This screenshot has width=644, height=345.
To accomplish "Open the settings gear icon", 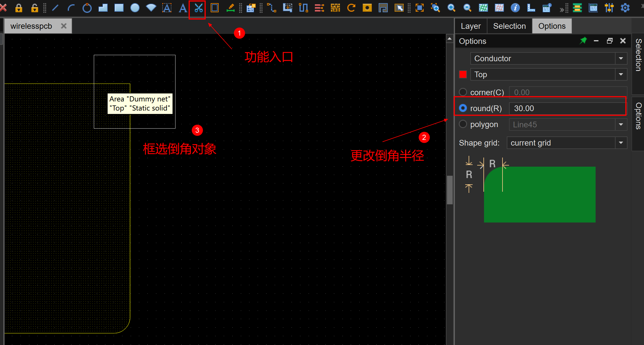I will (625, 8).
